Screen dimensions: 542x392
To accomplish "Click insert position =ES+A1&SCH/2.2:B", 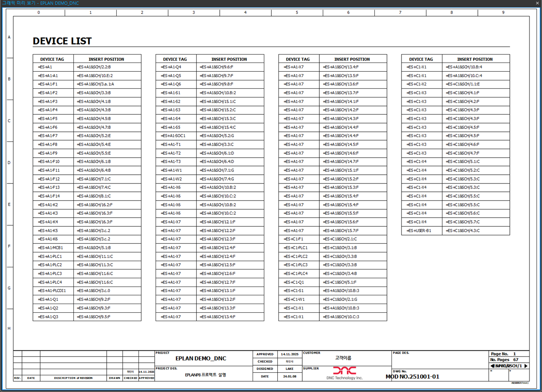I will 94,67.
